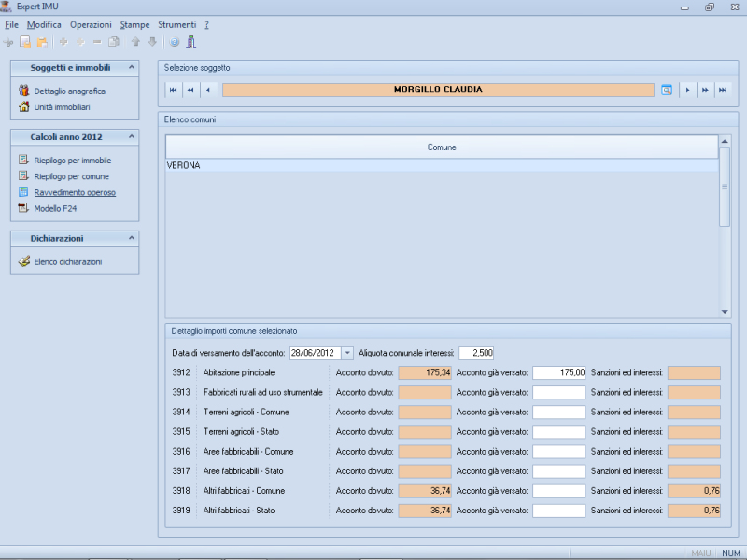Image resolution: width=747 pixels, height=560 pixels.
Task: Collapse the Soggetti e immobili panel
Action: click(x=132, y=67)
